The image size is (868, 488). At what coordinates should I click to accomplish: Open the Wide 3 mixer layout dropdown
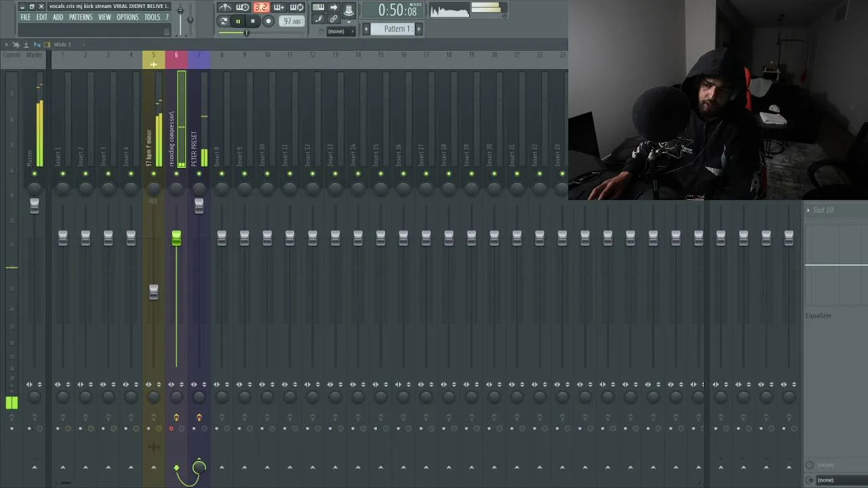point(62,45)
